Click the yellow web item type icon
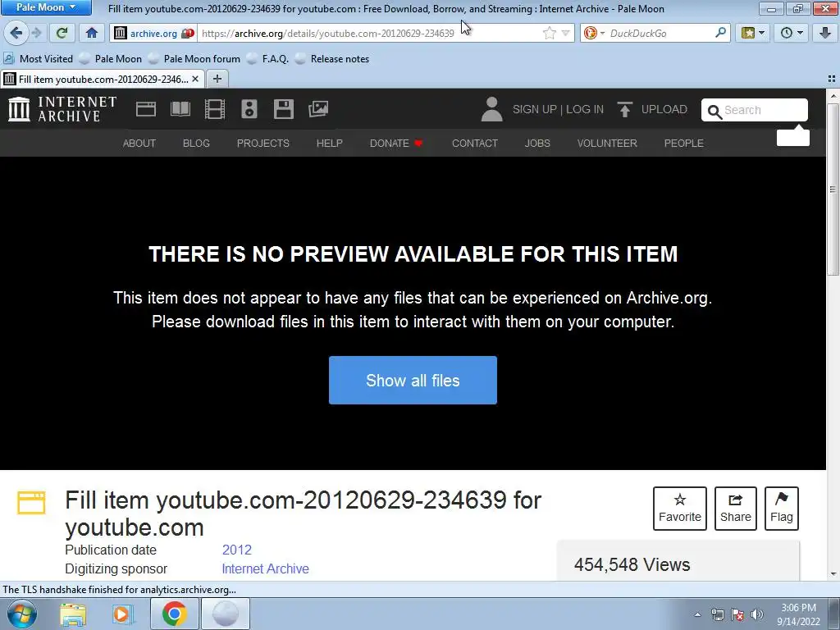The image size is (840, 630). [32, 503]
